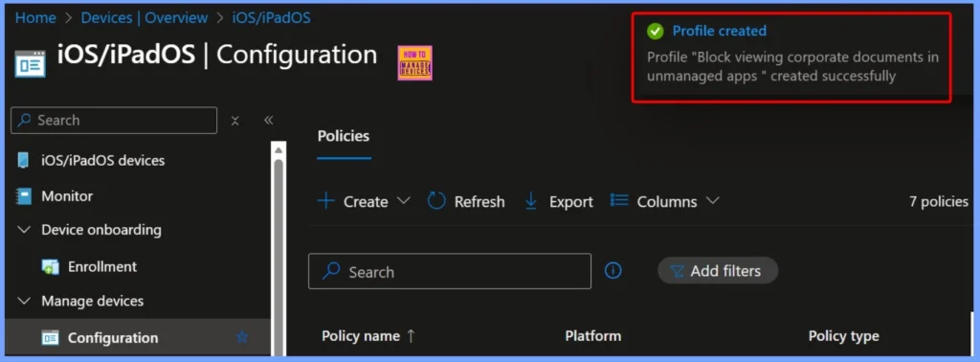The image size is (980, 362).
Task: Collapse the Manage devices section
Action: 24,302
